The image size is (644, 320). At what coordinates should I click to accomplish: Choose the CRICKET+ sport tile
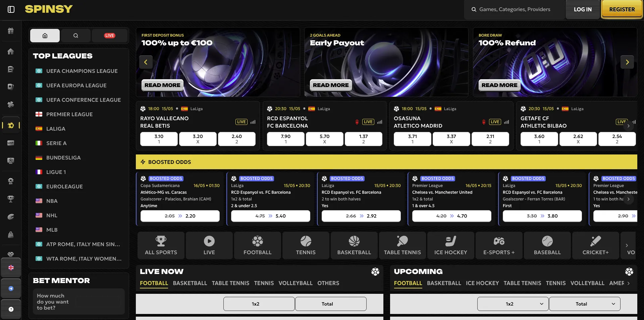[596, 245]
